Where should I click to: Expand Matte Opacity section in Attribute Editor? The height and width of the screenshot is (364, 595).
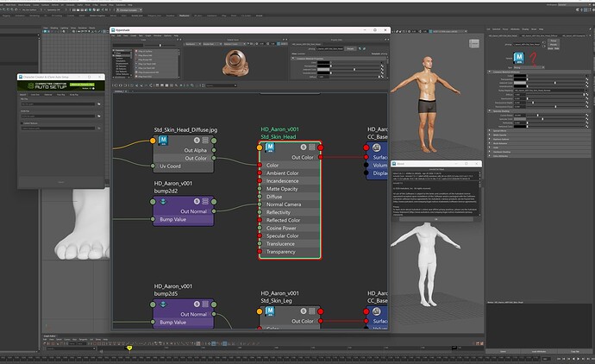pos(490,135)
